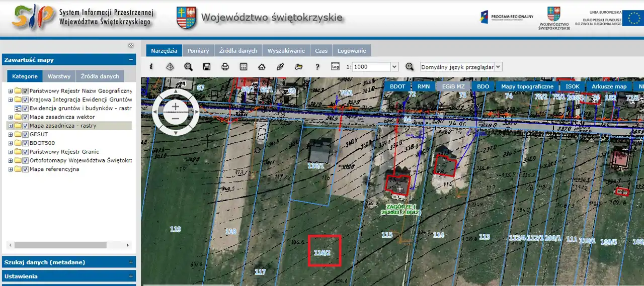Disable the Mapa referencyjna layer checkbox
The width and height of the screenshot is (644, 286).
coord(25,169)
